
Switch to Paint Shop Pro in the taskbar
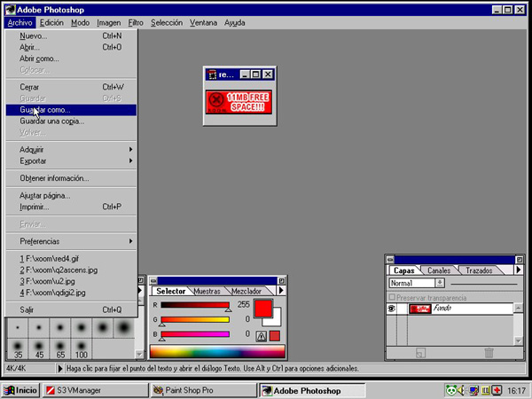204,390
